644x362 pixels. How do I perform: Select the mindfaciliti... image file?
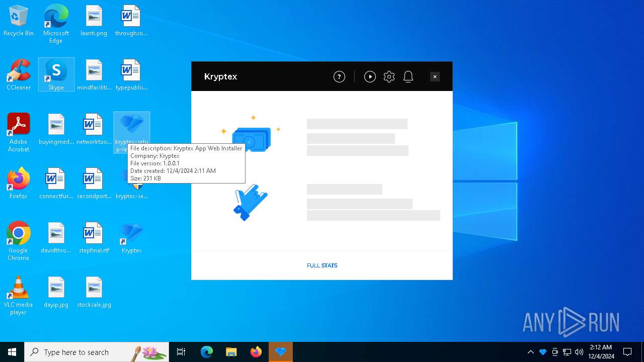94,75
